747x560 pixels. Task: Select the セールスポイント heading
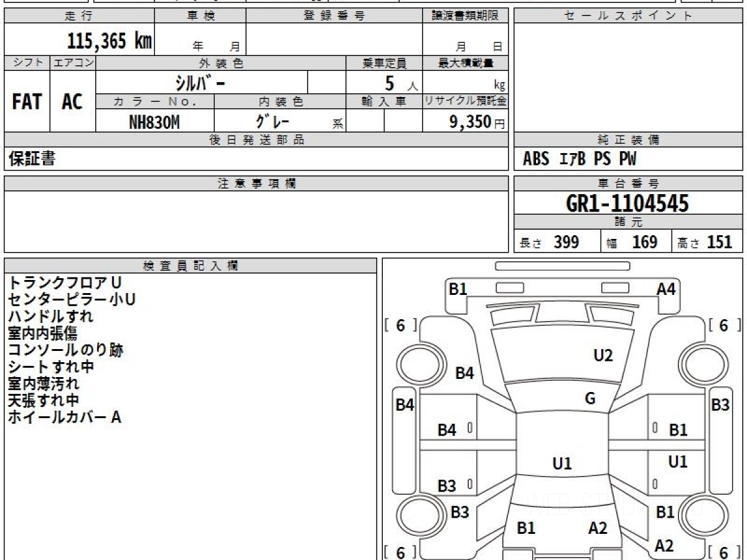[628, 16]
